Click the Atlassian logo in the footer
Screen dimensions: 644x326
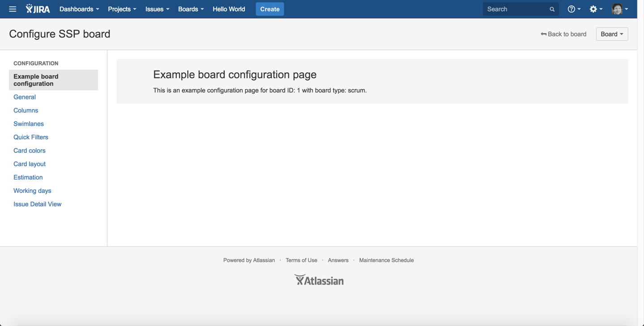point(319,279)
